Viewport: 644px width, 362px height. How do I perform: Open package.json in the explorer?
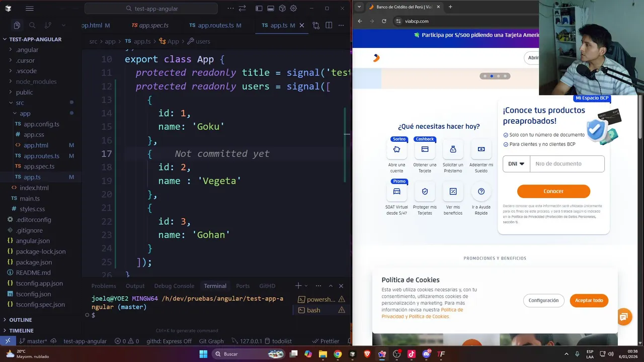(34, 262)
